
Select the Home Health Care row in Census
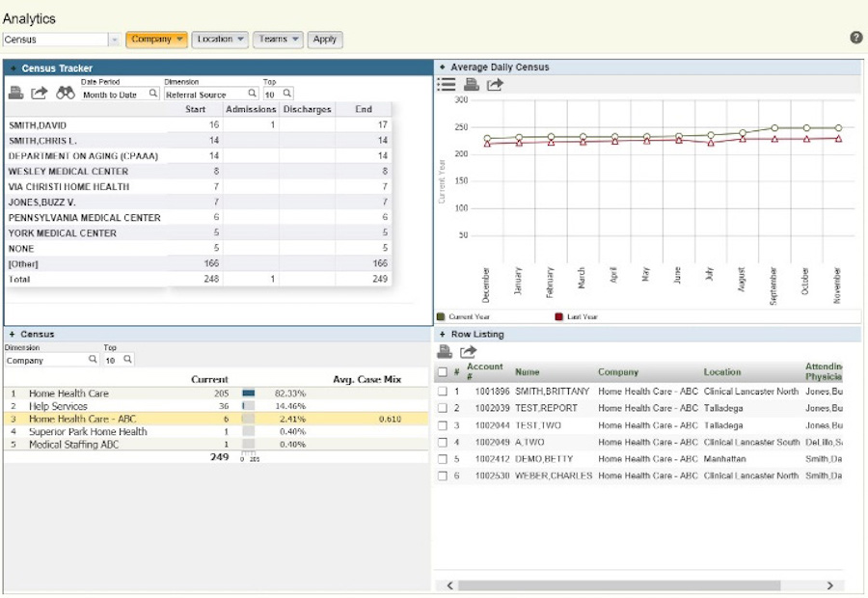[68, 394]
